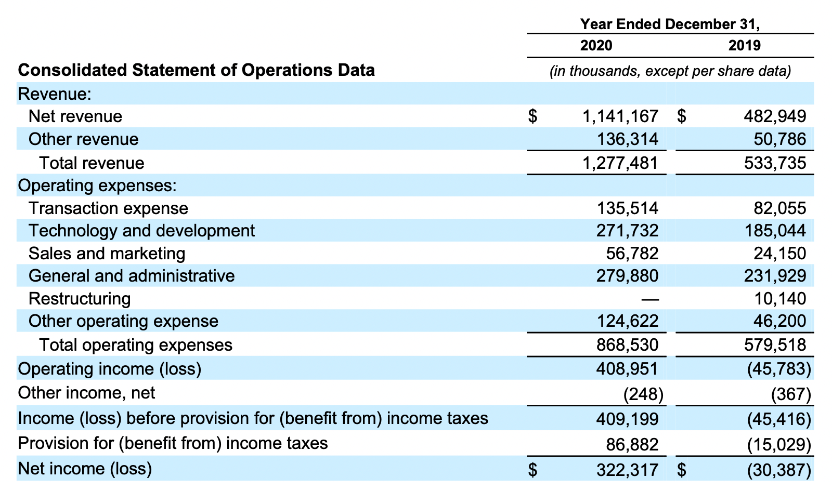Click 2020 sales and marketing 56,782
832x504 pixels.
point(632,254)
